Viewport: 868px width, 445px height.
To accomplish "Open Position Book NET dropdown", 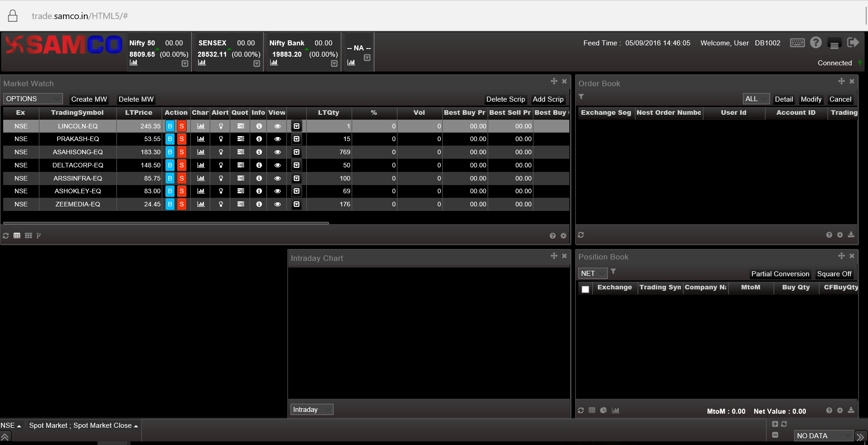I will pos(592,273).
